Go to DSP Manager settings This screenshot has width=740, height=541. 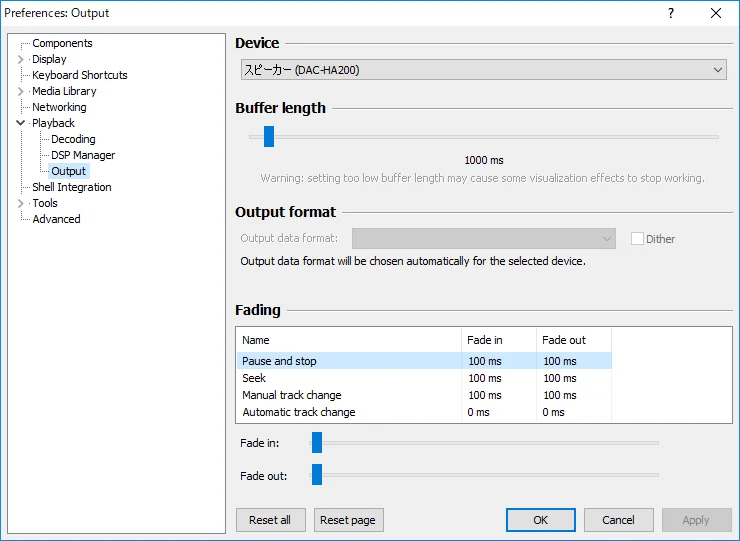[x=83, y=155]
